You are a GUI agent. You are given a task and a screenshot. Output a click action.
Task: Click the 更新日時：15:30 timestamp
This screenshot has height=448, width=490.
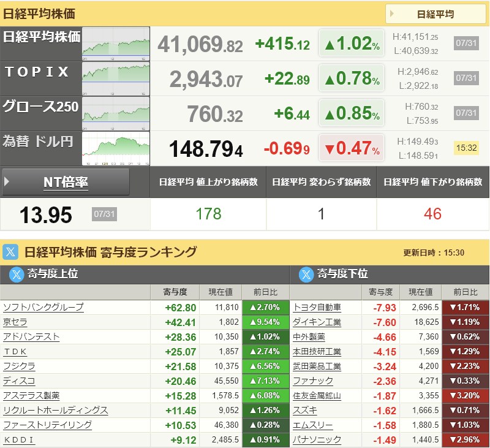[434, 252]
